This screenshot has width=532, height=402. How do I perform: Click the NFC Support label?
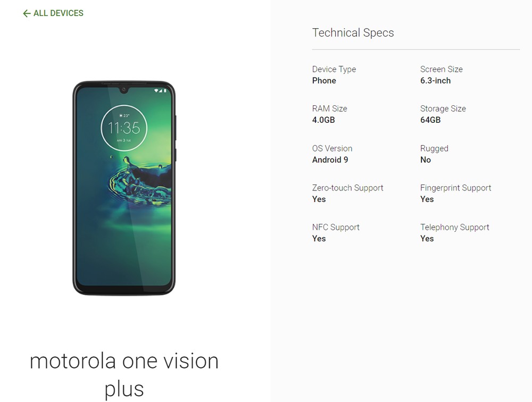click(336, 227)
